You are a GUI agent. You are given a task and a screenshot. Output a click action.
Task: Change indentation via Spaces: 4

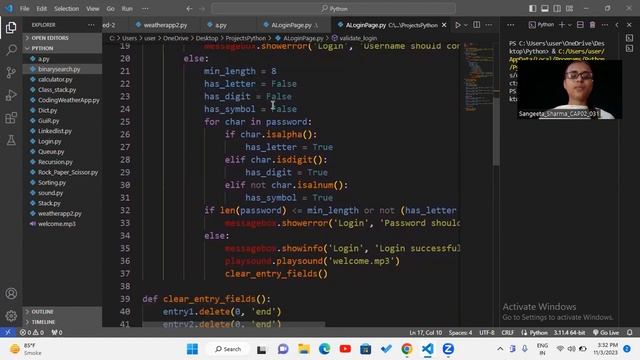[460, 332]
